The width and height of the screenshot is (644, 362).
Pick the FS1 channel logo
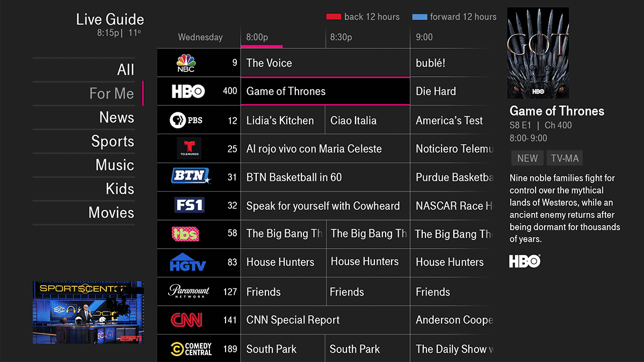(189, 205)
